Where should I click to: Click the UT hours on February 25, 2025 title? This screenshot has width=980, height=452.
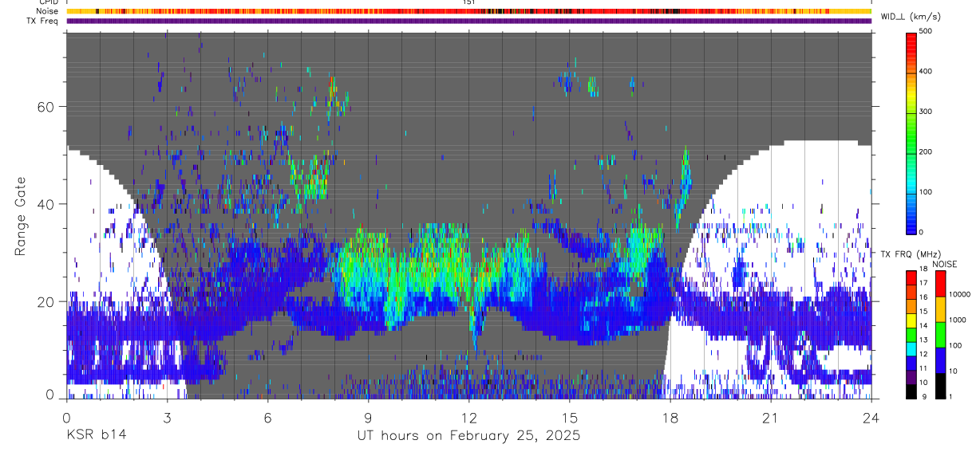pos(468,436)
